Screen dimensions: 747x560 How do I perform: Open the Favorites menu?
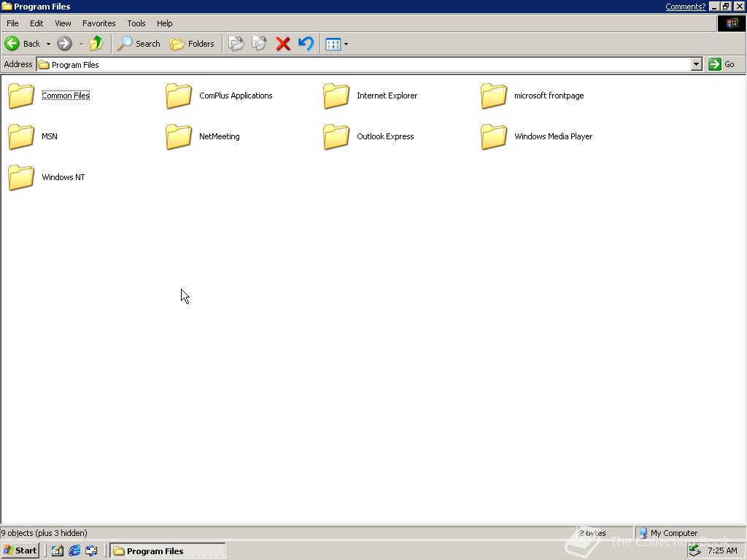tap(98, 23)
